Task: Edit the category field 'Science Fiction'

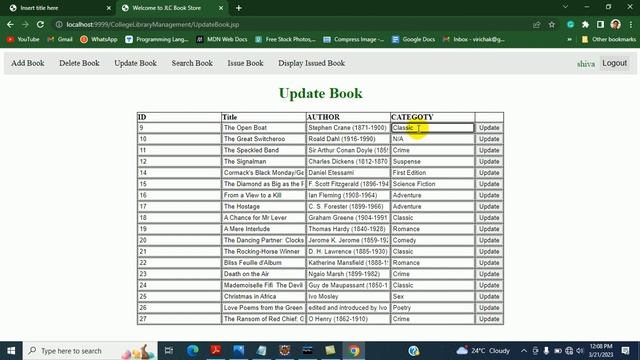Action: point(433,184)
